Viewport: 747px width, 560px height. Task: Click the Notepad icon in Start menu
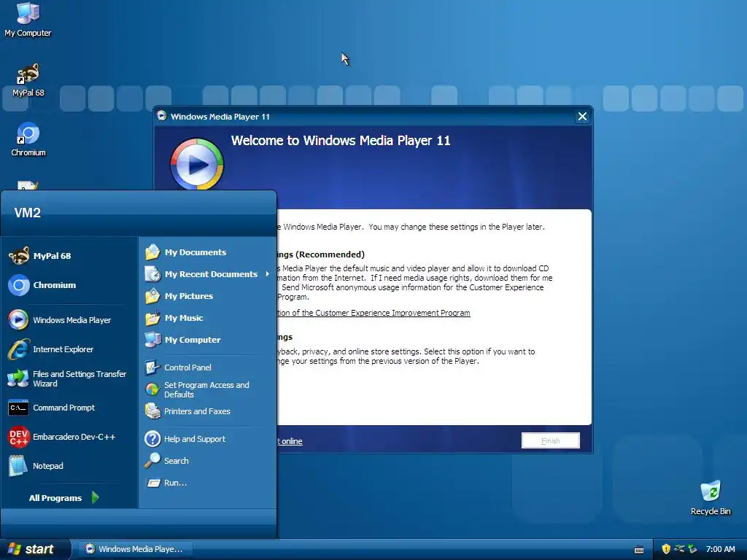[x=18, y=466]
